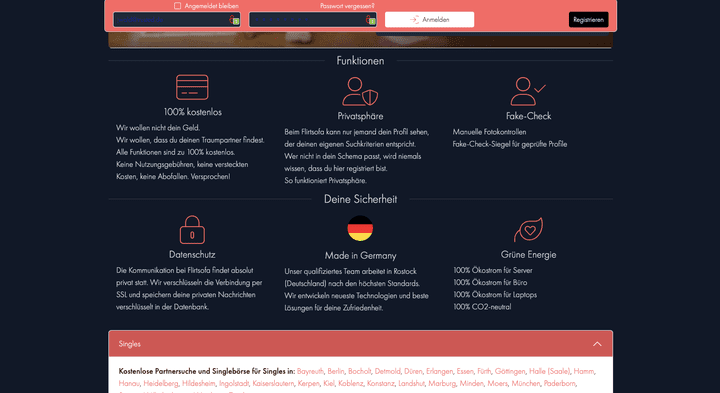Focus the email input field
Viewport: 720px width, 393px height.
[x=177, y=20]
